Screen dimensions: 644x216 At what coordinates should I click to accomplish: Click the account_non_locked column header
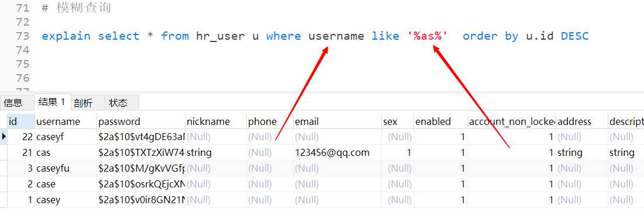coord(512,122)
